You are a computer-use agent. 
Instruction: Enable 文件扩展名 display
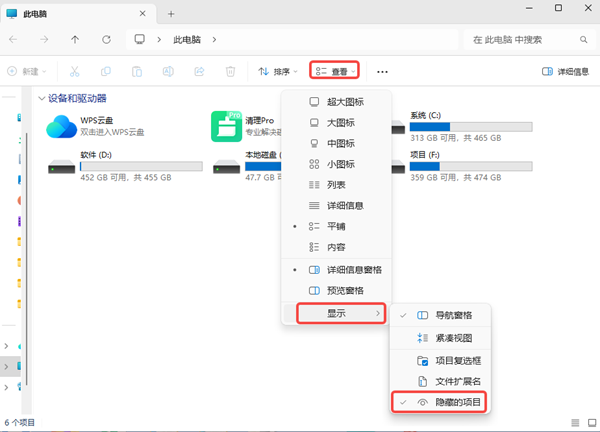(x=440, y=381)
